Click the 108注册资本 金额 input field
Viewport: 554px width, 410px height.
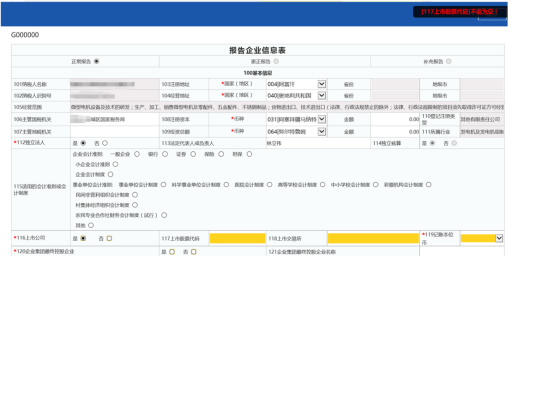(395, 119)
